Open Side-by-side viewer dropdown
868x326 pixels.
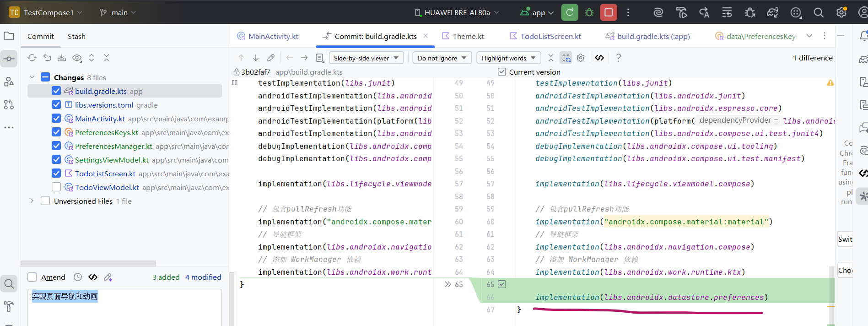367,58
